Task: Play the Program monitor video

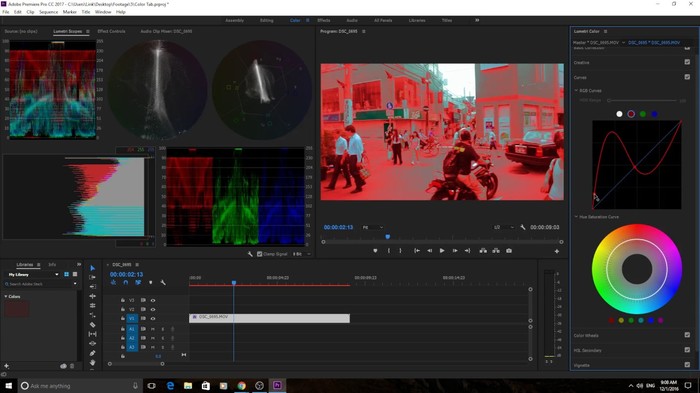Action: (x=442, y=251)
